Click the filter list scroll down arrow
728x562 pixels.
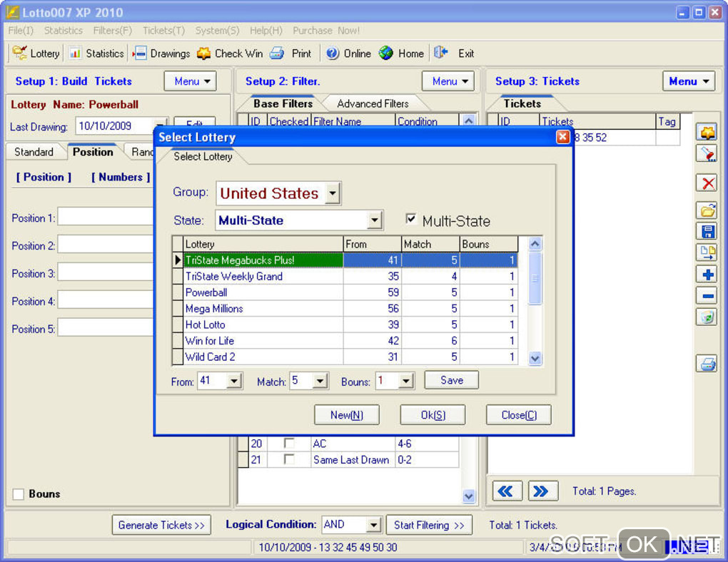[x=469, y=496]
